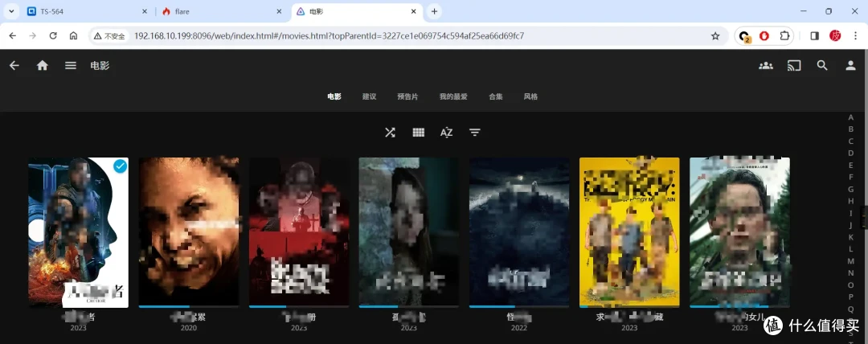Open the red Opera-style extension icon
This screenshot has width=868, height=344.
click(x=764, y=35)
